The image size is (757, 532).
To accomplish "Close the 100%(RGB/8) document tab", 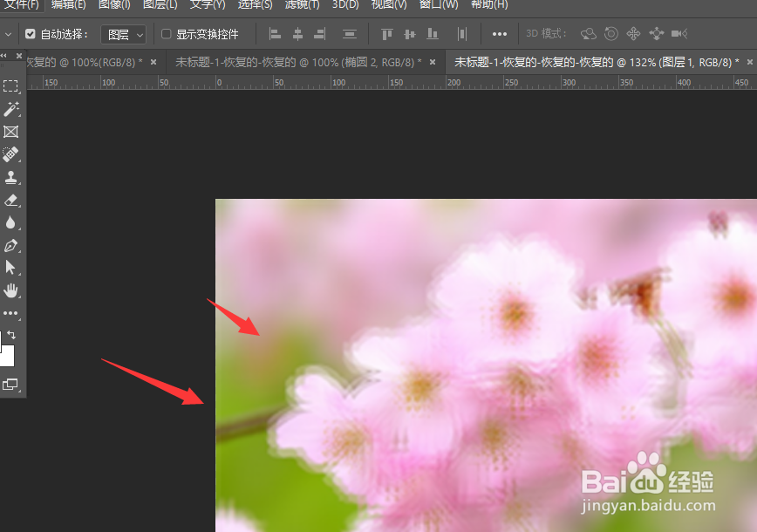I will coord(153,62).
